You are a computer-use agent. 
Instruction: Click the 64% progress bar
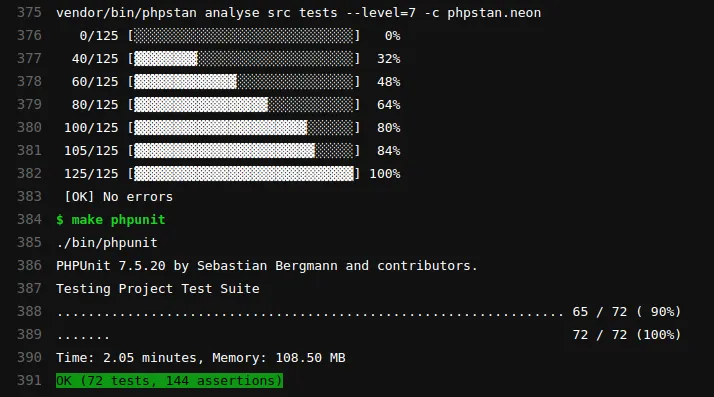click(244, 105)
